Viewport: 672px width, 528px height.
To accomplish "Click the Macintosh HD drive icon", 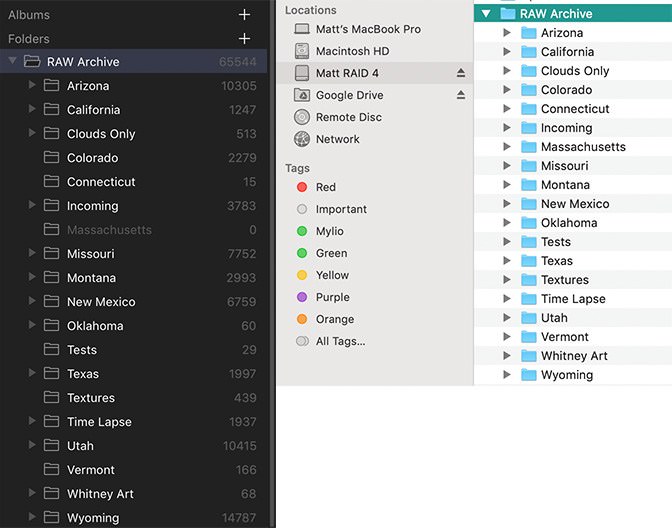I will point(302,51).
